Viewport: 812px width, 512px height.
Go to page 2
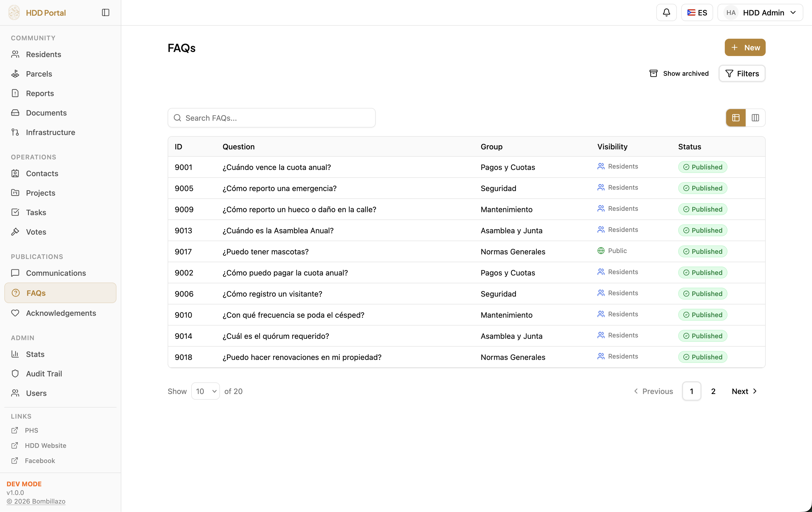[x=713, y=391]
